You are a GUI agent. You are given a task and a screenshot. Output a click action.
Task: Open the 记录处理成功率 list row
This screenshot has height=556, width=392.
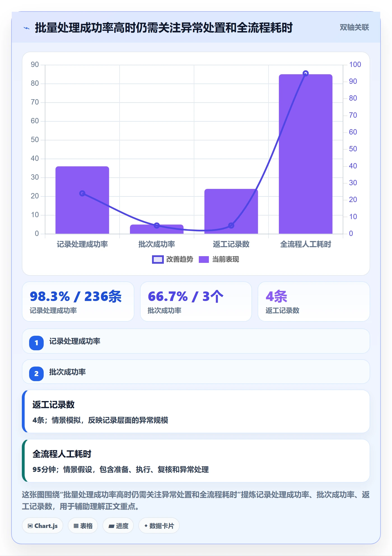point(196,341)
